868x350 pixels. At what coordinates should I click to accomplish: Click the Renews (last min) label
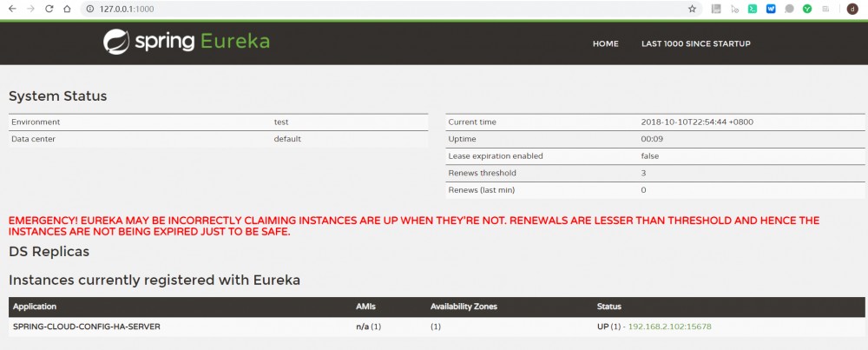tap(482, 190)
